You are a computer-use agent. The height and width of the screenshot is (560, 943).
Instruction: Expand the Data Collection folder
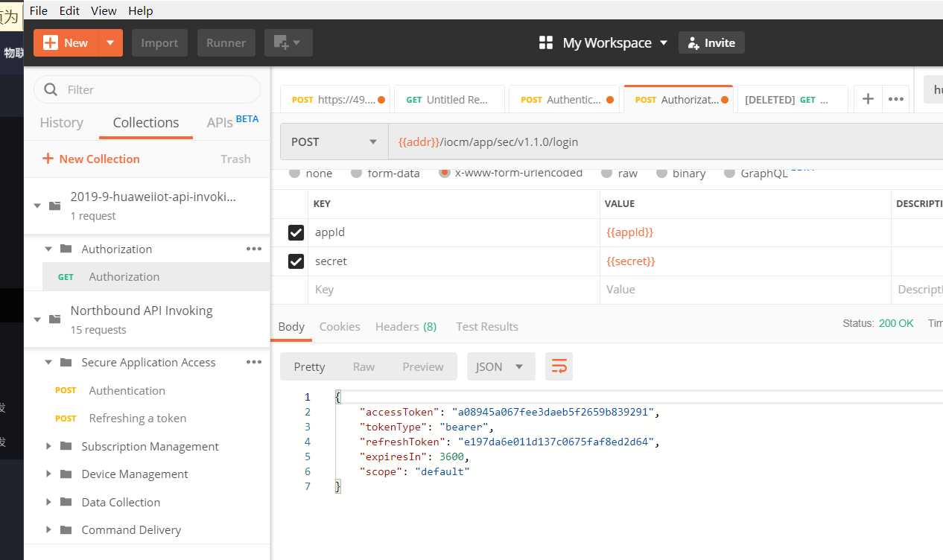pos(48,502)
